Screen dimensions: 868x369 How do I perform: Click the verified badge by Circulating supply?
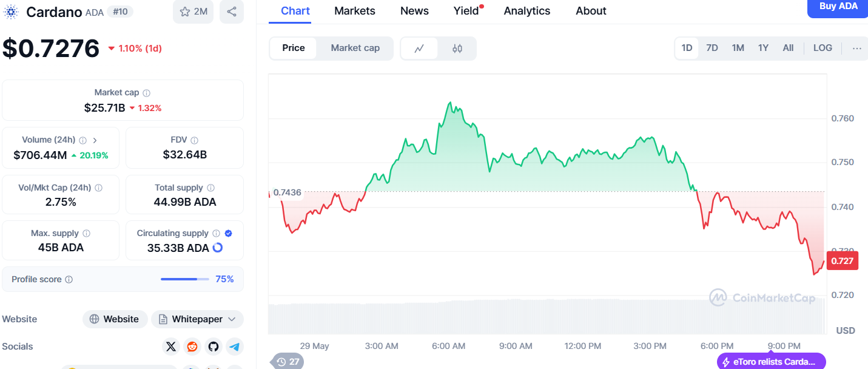(228, 234)
